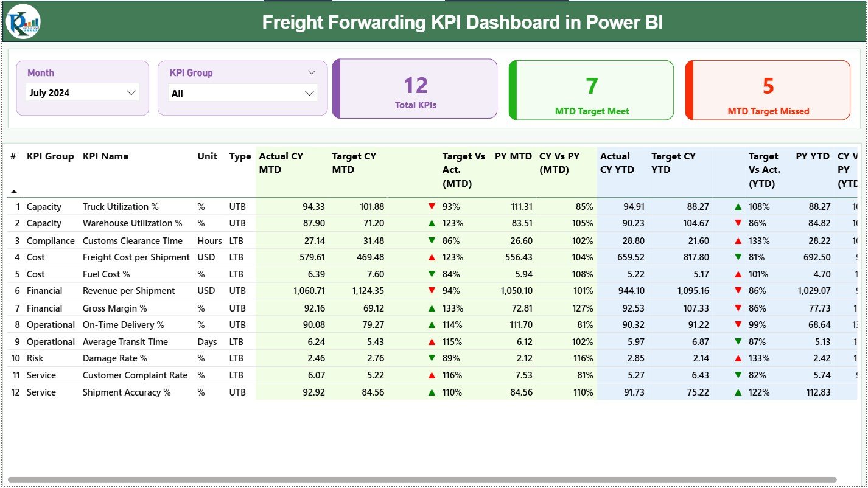Expand the KPI Group dropdown
The height and width of the screenshot is (488, 868).
(312, 92)
